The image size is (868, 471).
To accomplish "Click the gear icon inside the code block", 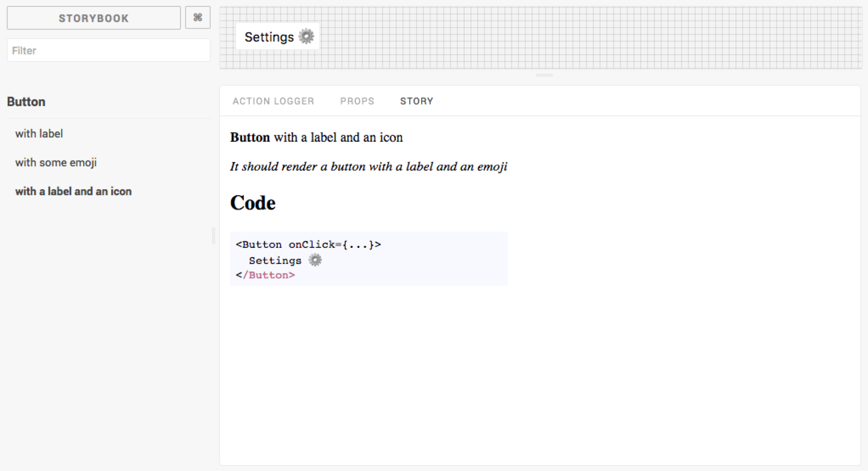I will click(315, 260).
